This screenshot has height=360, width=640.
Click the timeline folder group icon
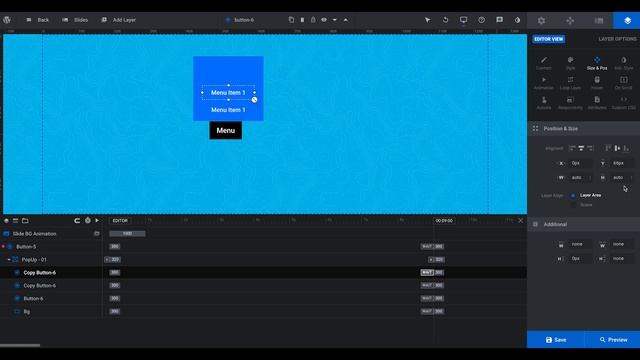pos(25,220)
